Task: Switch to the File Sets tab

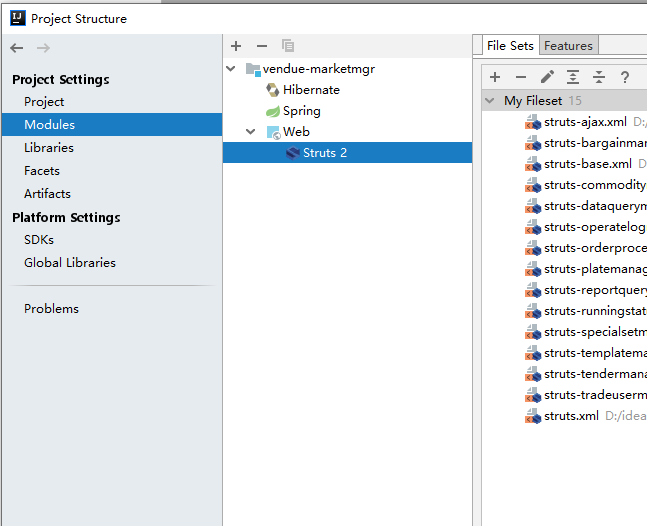Action: click(x=510, y=45)
